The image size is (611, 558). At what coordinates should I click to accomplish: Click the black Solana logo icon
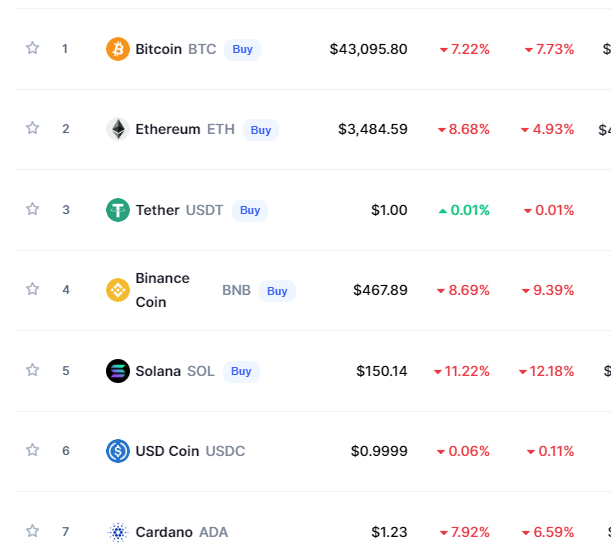pos(118,371)
